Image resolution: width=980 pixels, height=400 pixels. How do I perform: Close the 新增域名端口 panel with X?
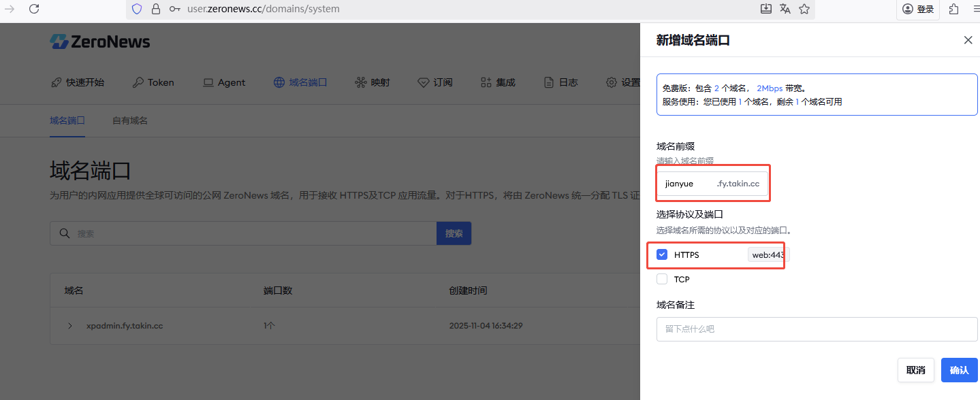click(x=968, y=40)
